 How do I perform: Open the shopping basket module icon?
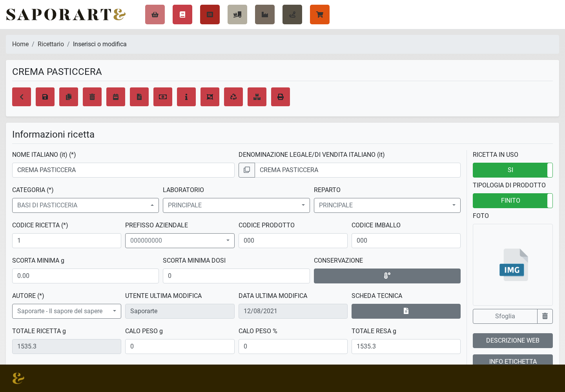[155, 15]
